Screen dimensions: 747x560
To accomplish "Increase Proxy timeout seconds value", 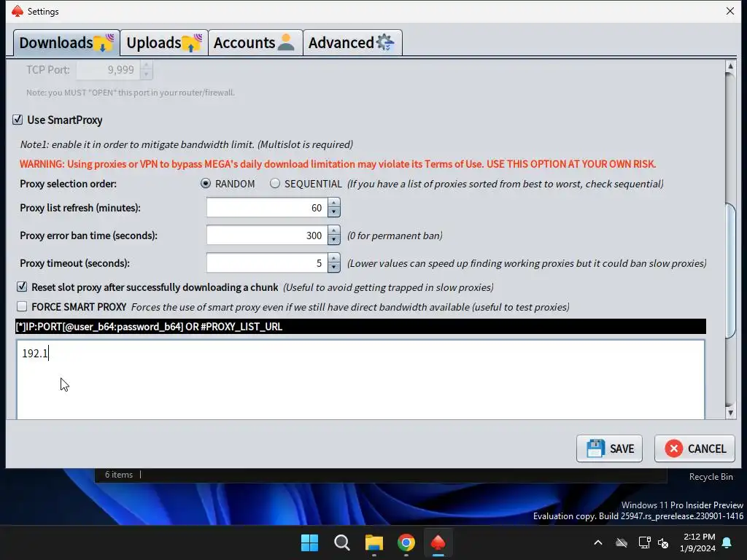I will [x=334, y=258].
